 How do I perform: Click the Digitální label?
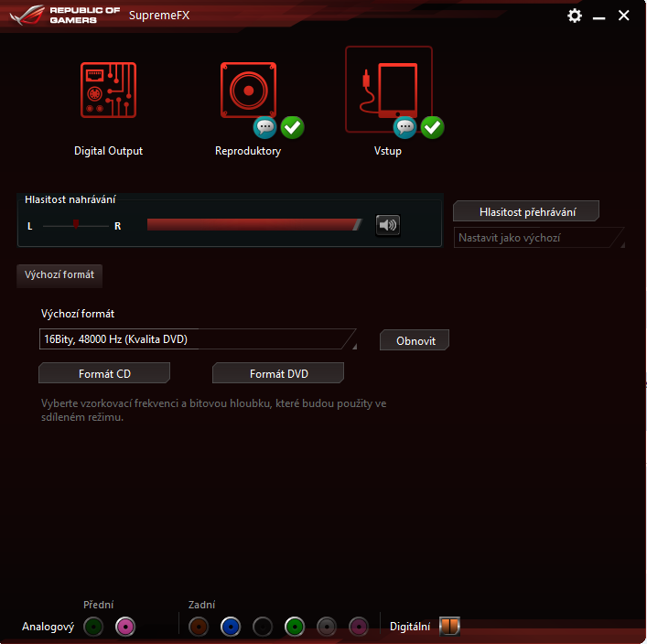[410, 627]
